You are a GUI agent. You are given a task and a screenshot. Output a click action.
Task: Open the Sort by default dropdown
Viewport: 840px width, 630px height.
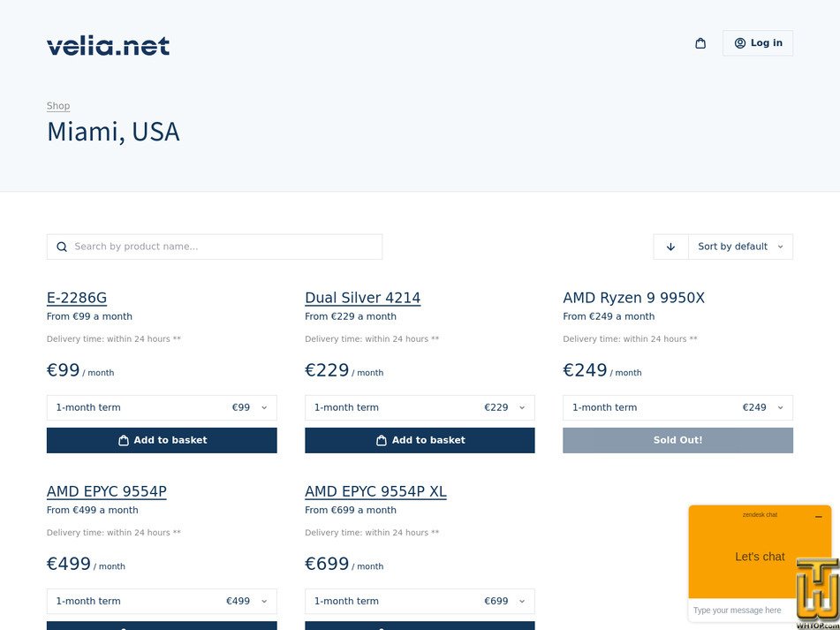click(740, 247)
